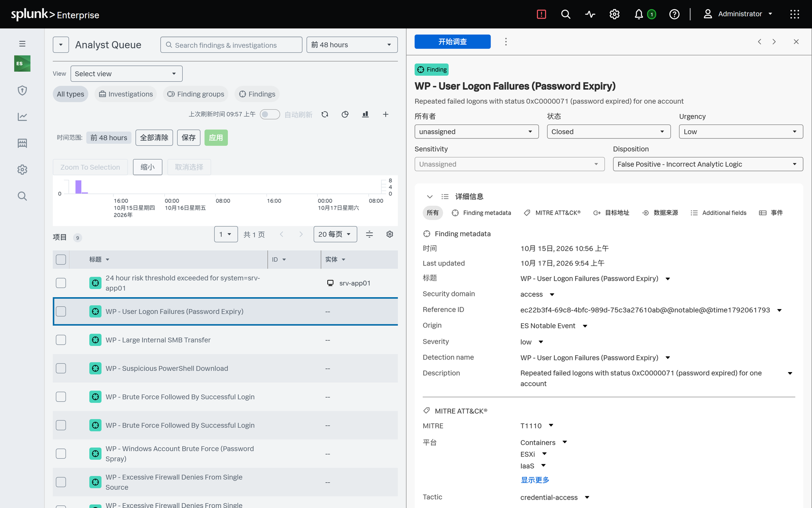Open the analytics chart sidebar icon
The image size is (812, 508).
(22, 116)
